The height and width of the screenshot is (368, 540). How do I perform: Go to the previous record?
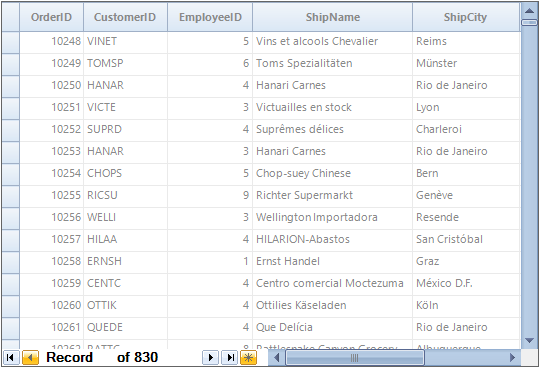click(x=30, y=358)
